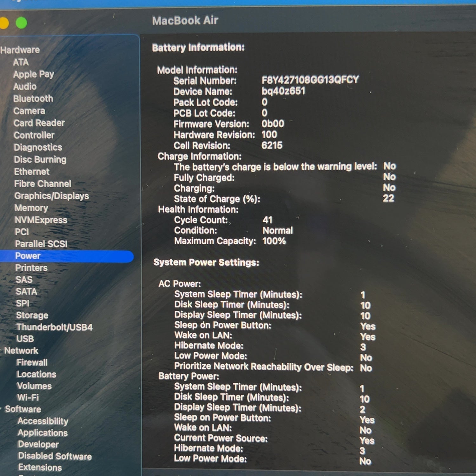The height and width of the screenshot is (476, 476).
Task: Click the Prioritize Network Reachability Over Sleep label
Action: click(264, 367)
